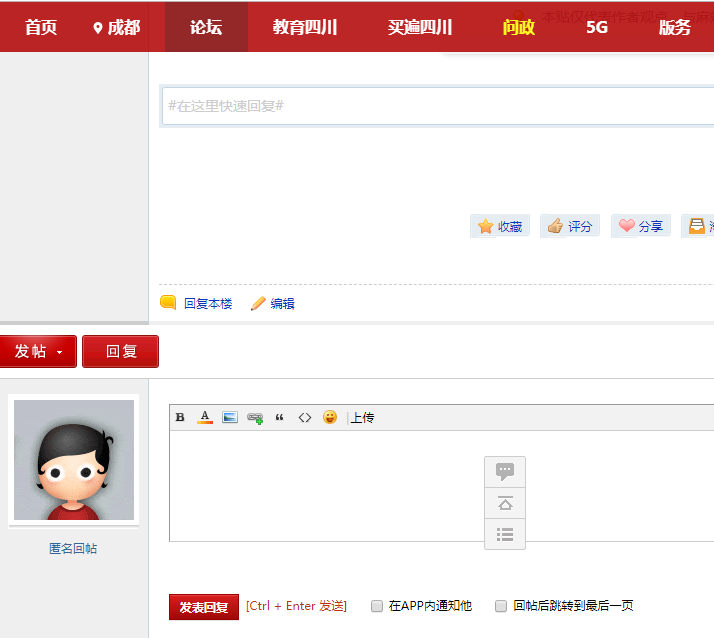Viewport: 714px width, 638px height.
Task: Insert a code block
Action: point(305,417)
